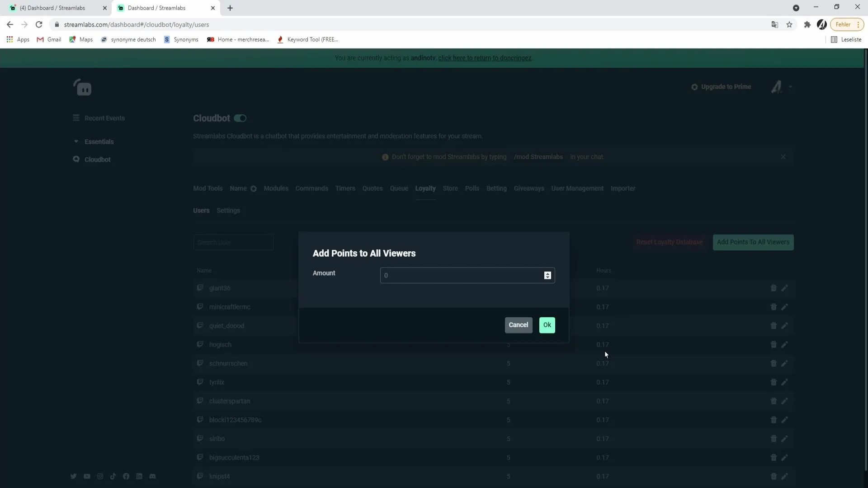
Task: Toggle the Cloudbot on/off switch
Action: point(240,118)
